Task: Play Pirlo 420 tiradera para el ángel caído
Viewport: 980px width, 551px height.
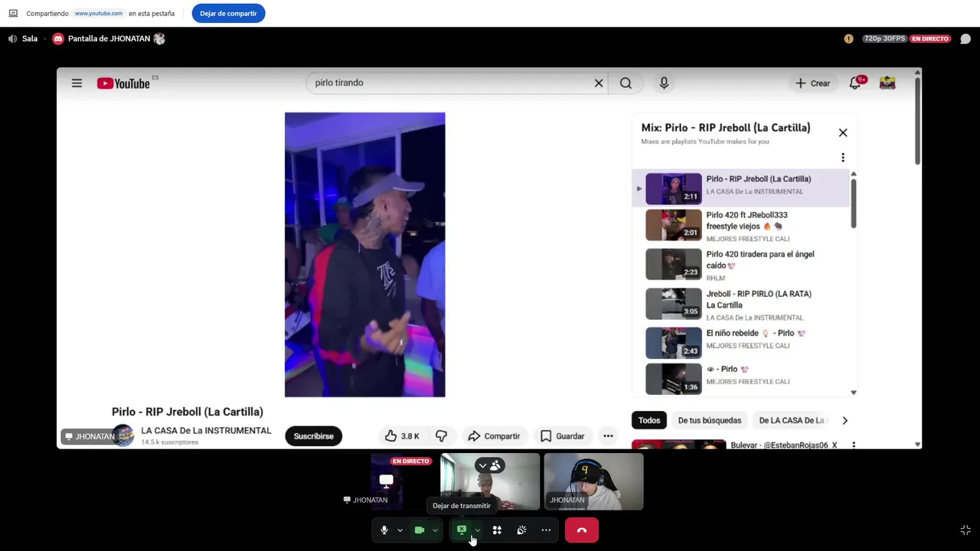Action: (741, 265)
